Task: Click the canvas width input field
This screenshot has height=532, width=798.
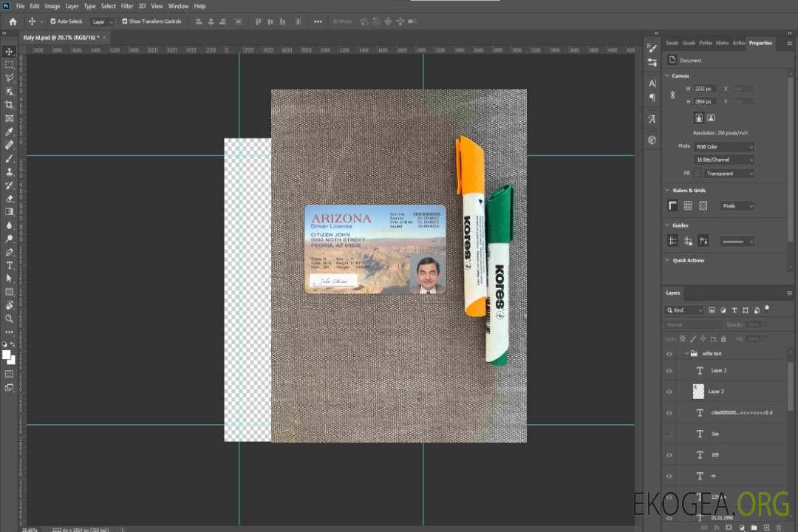Action: click(x=705, y=89)
